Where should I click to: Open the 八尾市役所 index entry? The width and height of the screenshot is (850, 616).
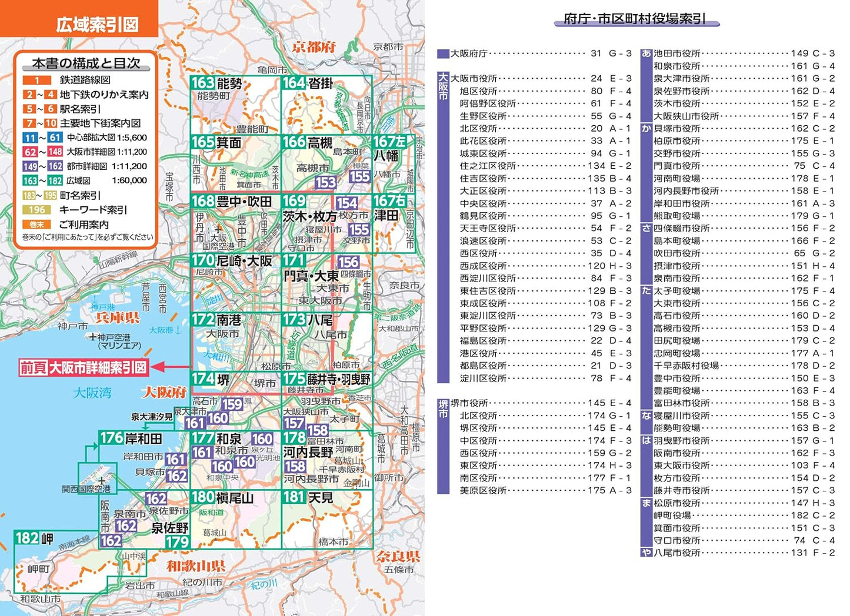point(676,553)
